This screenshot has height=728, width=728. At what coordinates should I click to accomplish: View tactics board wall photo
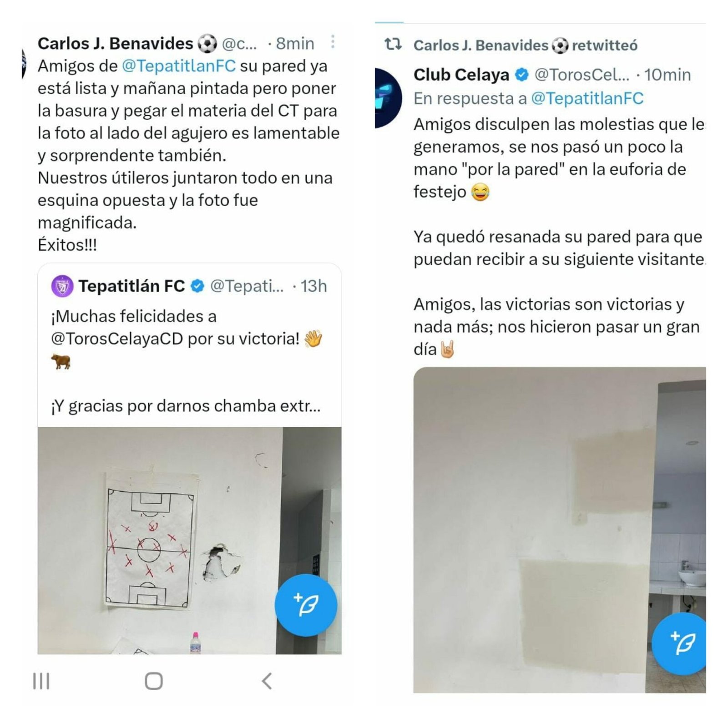pyautogui.click(x=189, y=541)
